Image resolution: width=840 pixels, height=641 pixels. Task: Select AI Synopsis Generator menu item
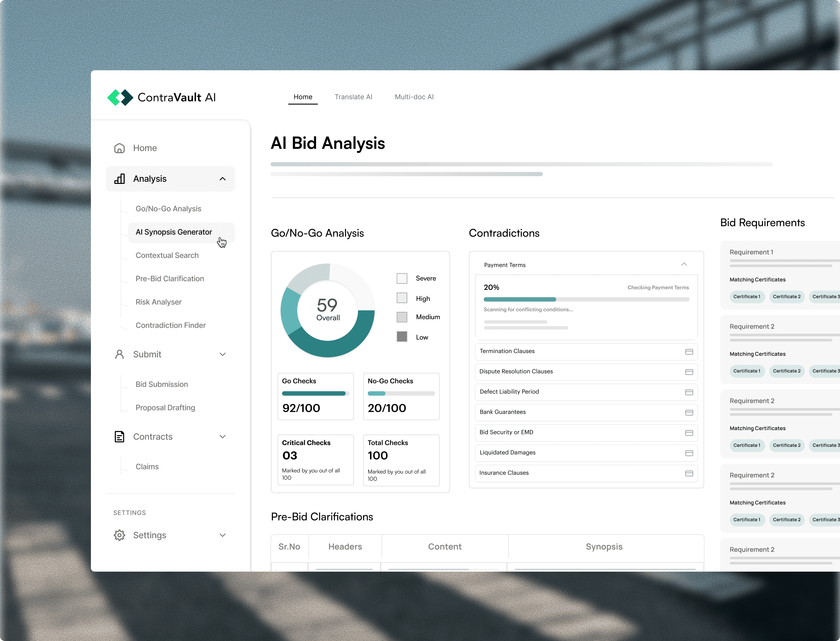coord(181,232)
